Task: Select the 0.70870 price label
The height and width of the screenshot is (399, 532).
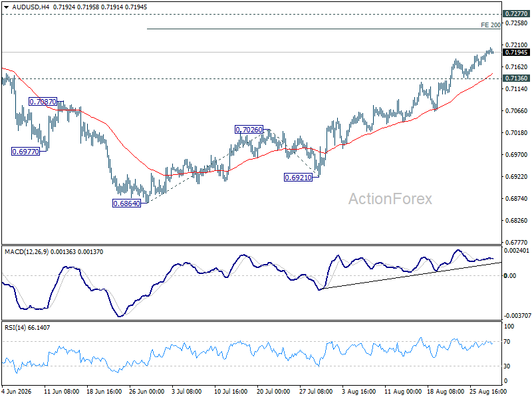Action: point(43,102)
